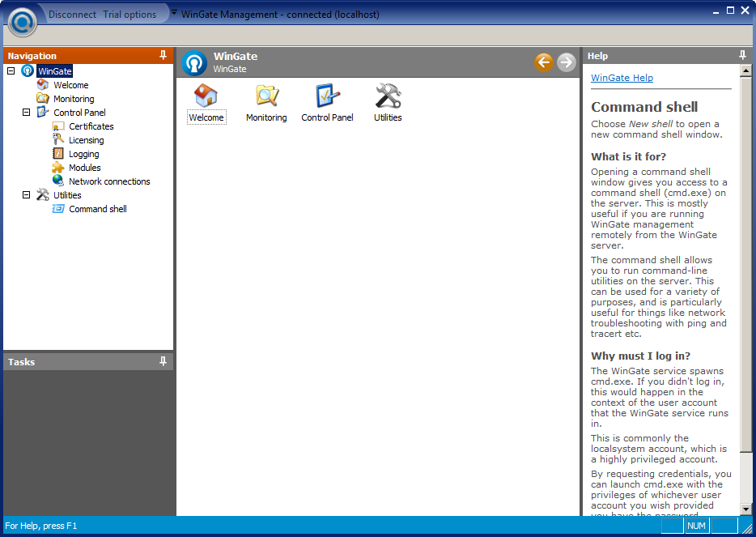The height and width of the screenshot is (537, 756).
Task: Click the grey forward arrow button
Action: point(567,62)
